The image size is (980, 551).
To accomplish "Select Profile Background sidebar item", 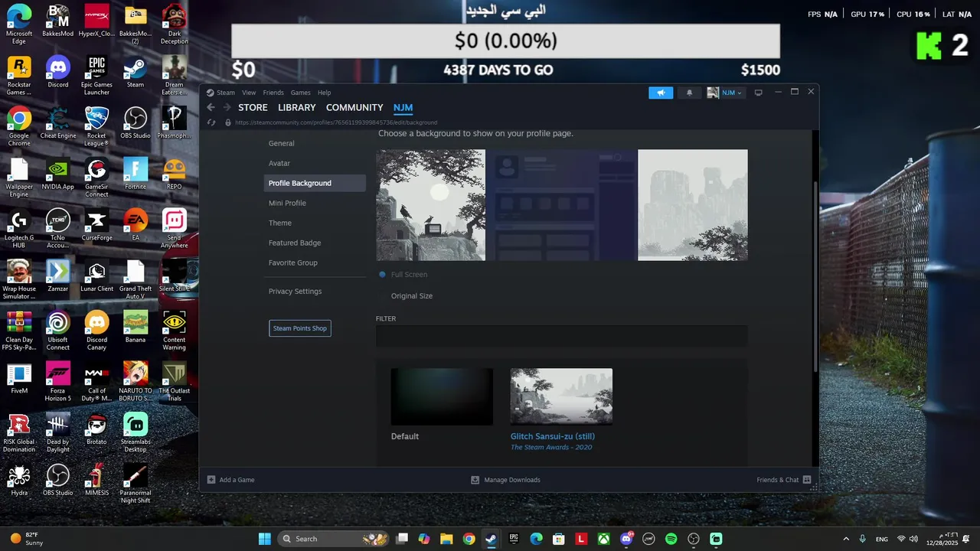I will 315,183.
